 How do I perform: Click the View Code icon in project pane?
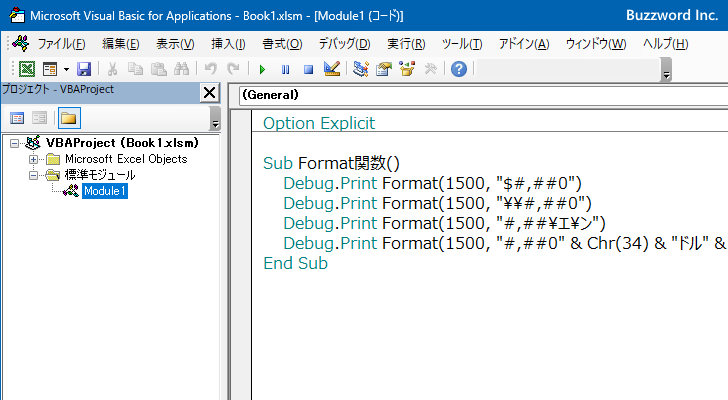17,118
